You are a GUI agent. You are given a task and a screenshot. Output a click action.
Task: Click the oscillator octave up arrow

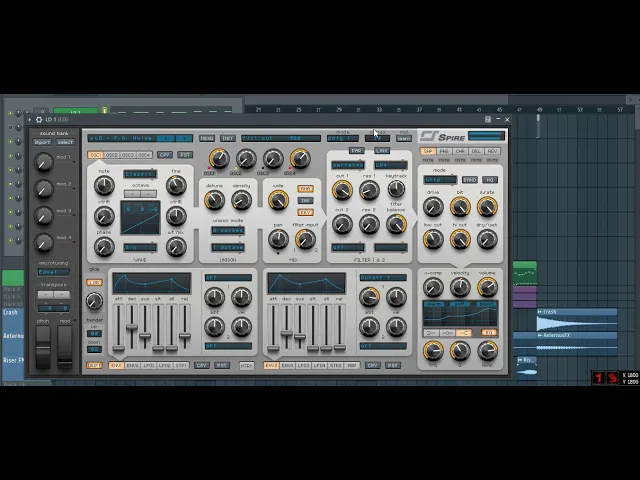pyautogui.click(x=149, y=193)
